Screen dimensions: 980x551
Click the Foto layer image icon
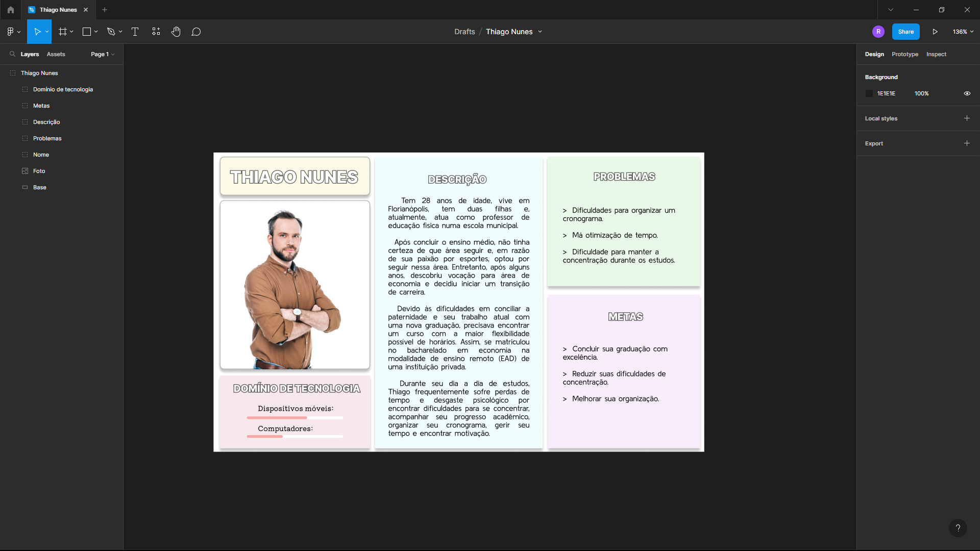[x=25, y=171]
